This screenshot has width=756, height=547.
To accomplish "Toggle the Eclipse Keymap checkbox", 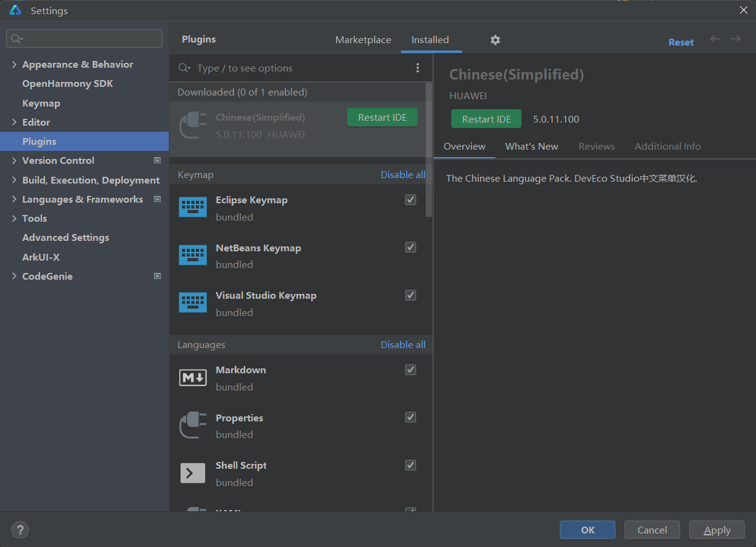I will pos(410,200).
